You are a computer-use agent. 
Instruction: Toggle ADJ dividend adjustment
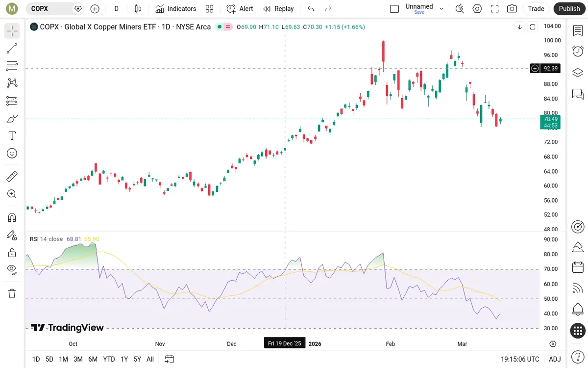pyautogui.click(x=555, y=359)
